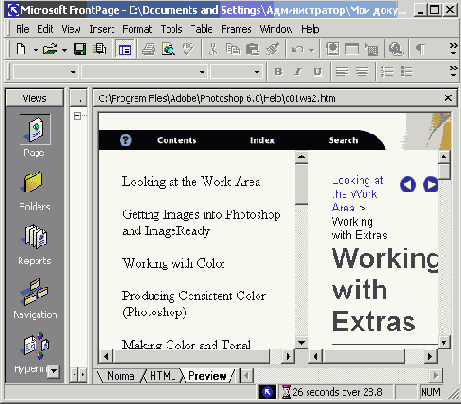Click the Print toolbar icon
The width and height of the screenshot is (461, 404).
(x=148, y=49)
